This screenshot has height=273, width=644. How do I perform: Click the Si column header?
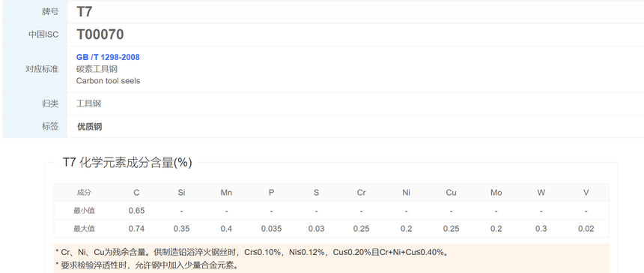[181, 193]
